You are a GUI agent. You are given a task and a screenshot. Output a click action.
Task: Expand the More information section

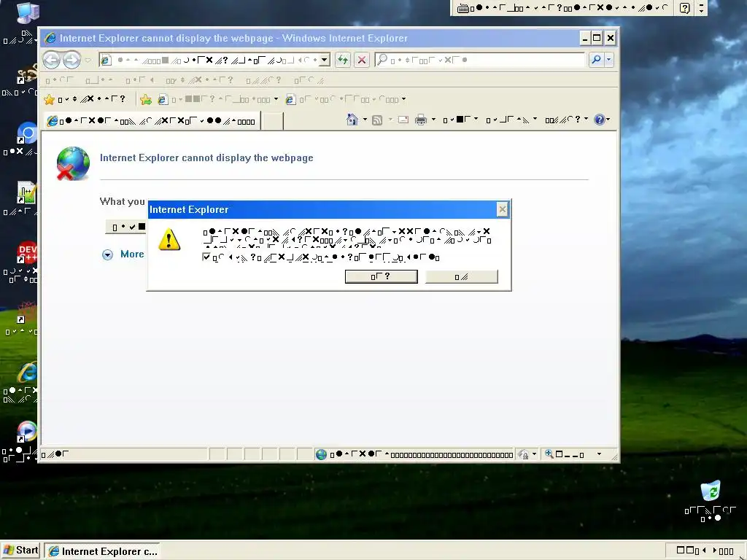[123, 254]
